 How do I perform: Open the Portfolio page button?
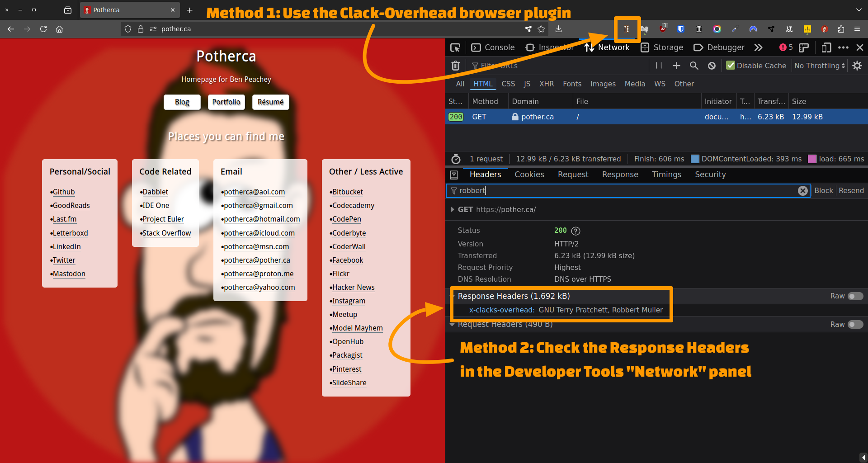pos(226,102)
